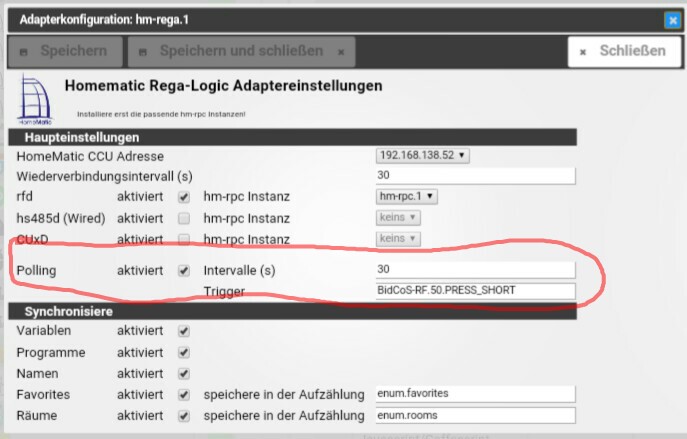Click the 'Variablen' label
The image size is (687, 439).
coord(44,331)
